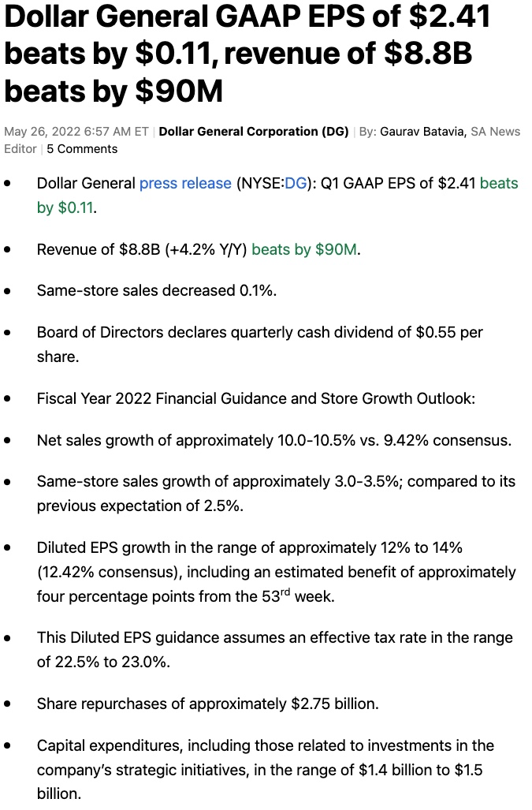Click the same-store sales growth 3.0-3.5% bullet
The height and width of the screenshot is (810, 532).
tap(276, 481)
